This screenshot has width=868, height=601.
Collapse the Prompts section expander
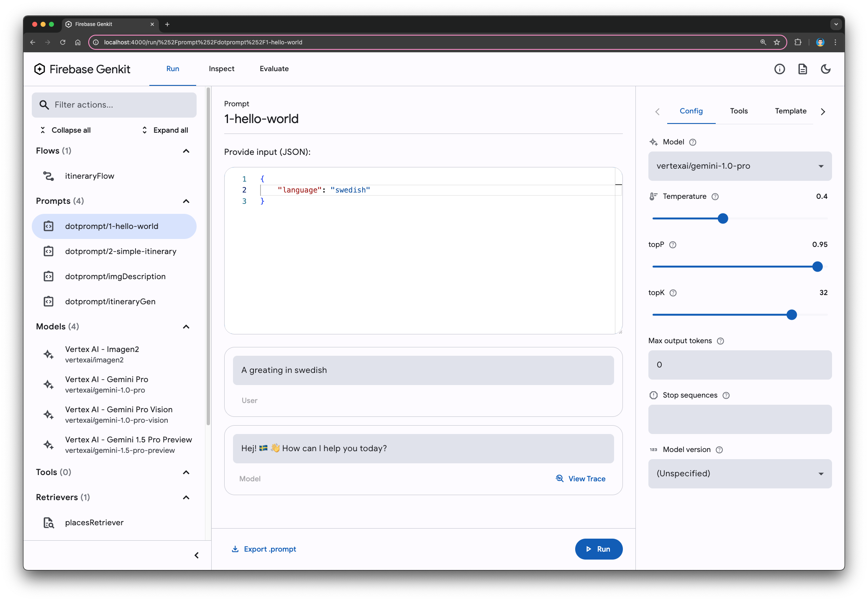186,200
